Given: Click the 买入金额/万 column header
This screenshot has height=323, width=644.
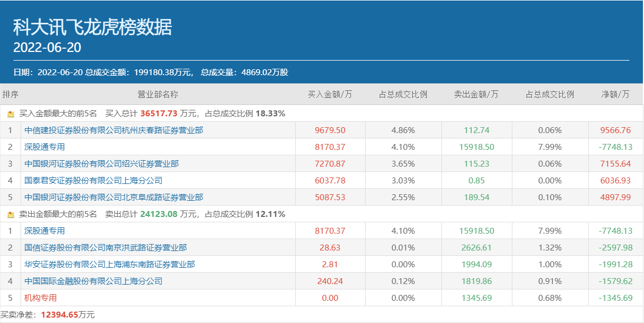Looking at the screenshot, I should tap(330, 95).
